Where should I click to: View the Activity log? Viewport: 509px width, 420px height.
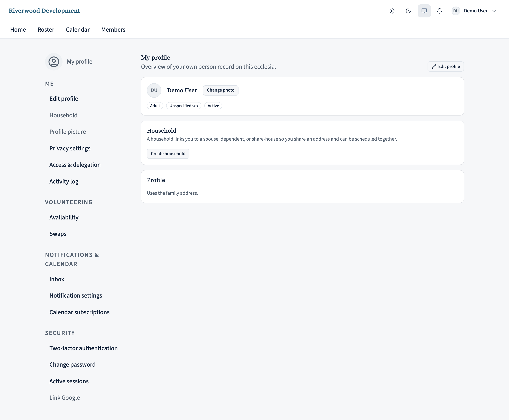(x=64, y=181)
